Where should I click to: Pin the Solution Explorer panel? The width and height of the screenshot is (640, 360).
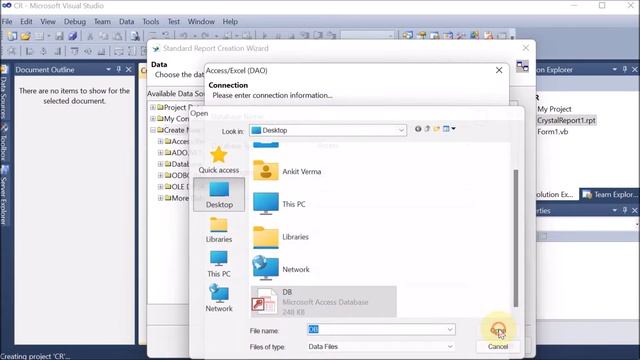click(624, 69)
